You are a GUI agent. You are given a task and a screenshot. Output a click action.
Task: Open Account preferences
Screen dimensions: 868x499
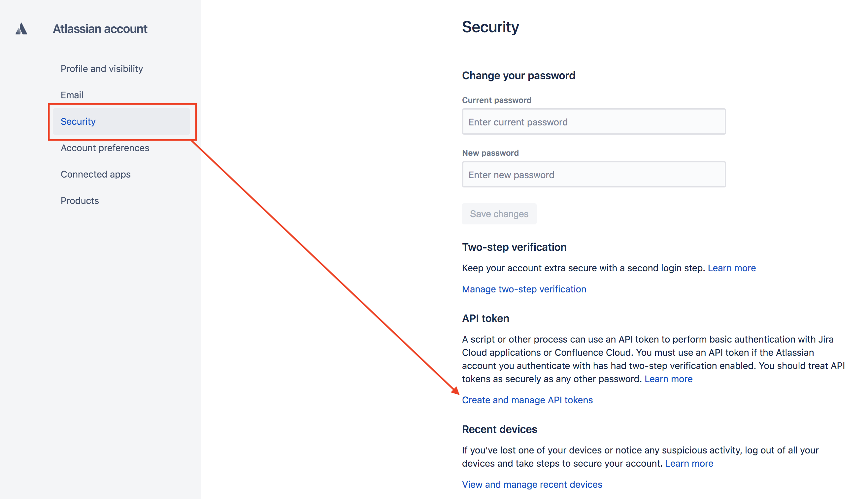pyautogui.click(x=105, y=148)
